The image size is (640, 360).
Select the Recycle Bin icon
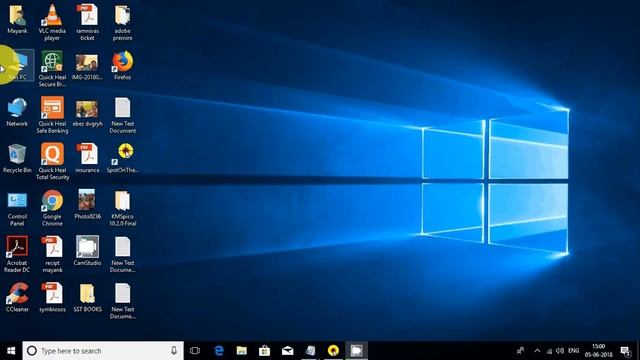(17, 158)
